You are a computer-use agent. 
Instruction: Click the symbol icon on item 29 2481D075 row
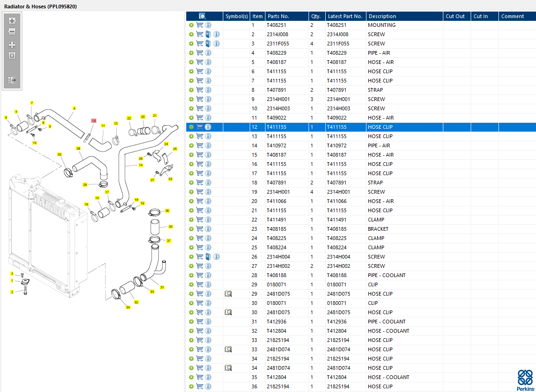(228, 294)
